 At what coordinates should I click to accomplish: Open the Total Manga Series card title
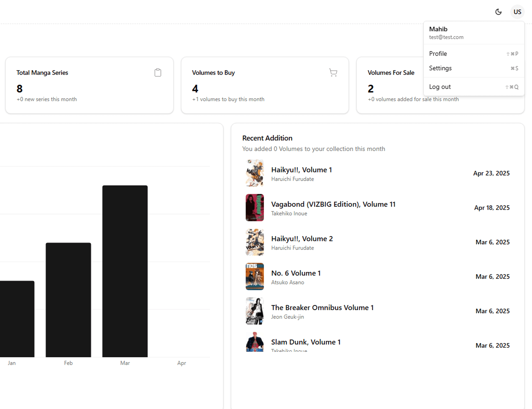tap(42, 73)
